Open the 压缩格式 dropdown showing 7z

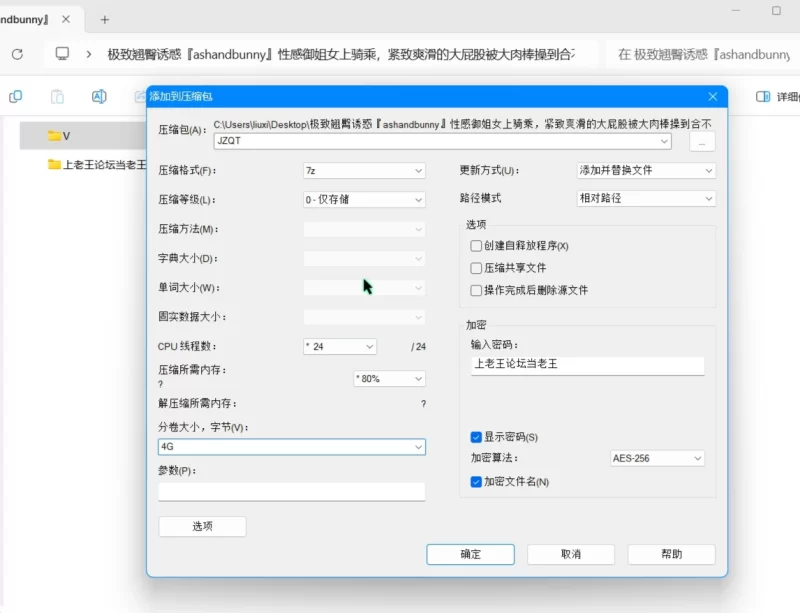364,171
